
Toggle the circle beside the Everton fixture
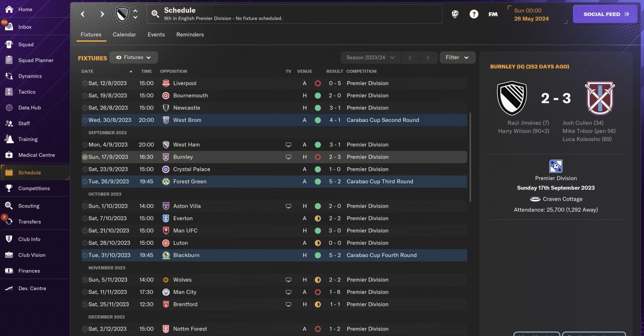click(x=85, y=219)
